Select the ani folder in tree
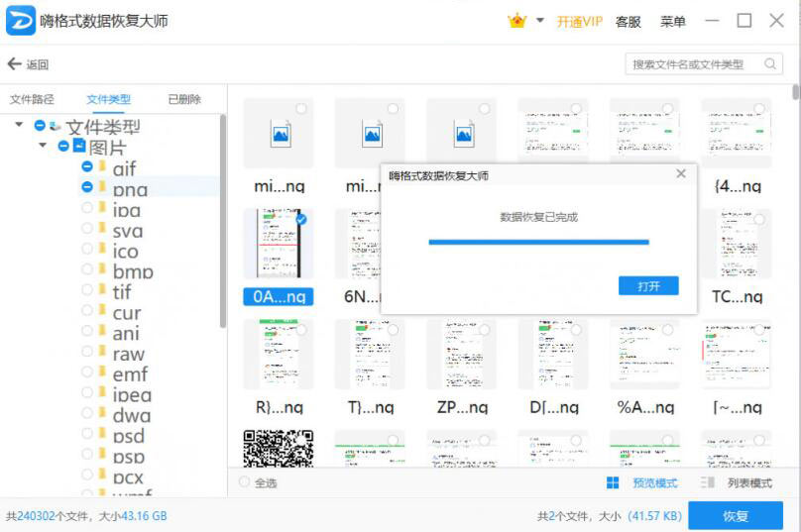 point(125,333)
